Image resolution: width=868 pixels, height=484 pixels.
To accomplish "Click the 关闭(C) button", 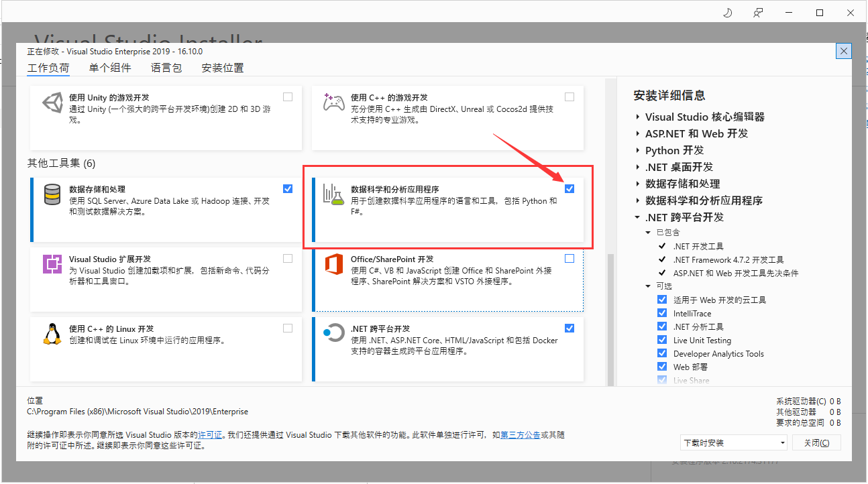I will point(816,442).
